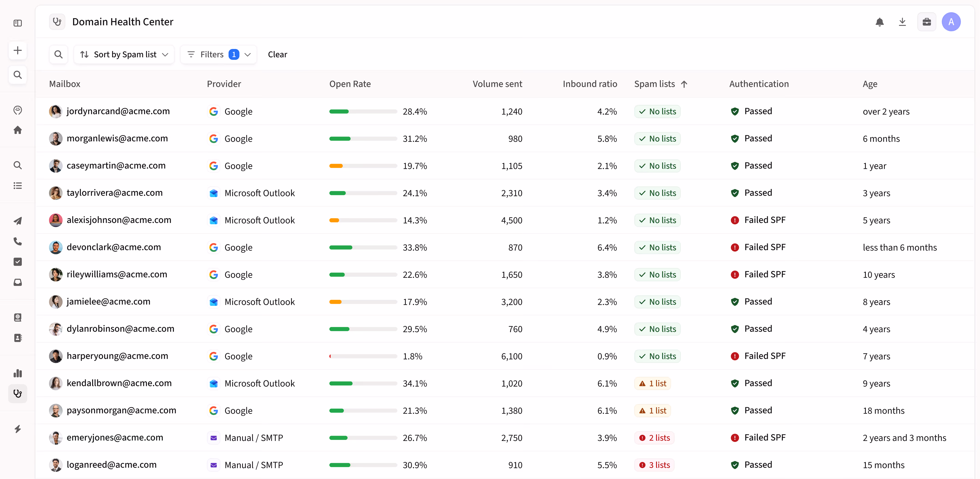Viewport: 980px width, 479px height.
Task: Open jordynarcand@acme.com mailbox
Action: coord(118,111)
